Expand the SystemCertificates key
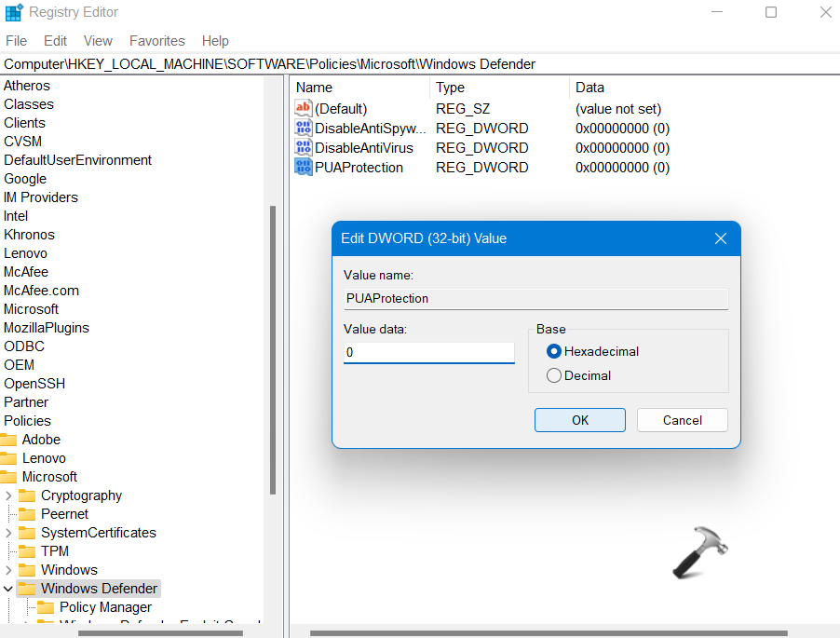Screen dimensions: 840x638 (8, 533)
